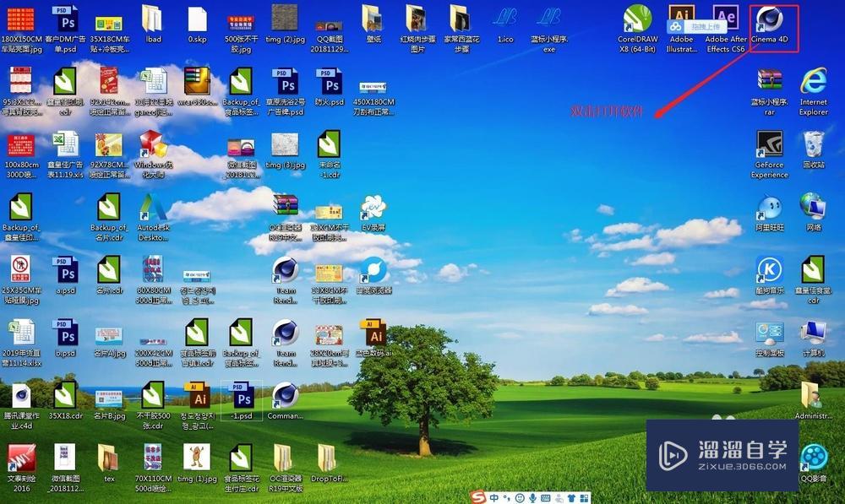Screen dimensions: 845x504
Task: Select the DropToFl... folder icon
Action: pos(330,463)
